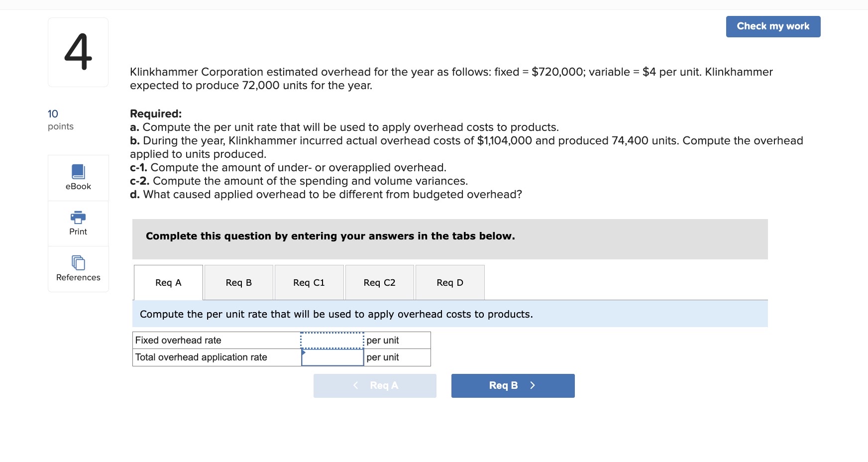The image size is (868, 462).
Task: Open the Req C1 tab
Action: (309, 282)
